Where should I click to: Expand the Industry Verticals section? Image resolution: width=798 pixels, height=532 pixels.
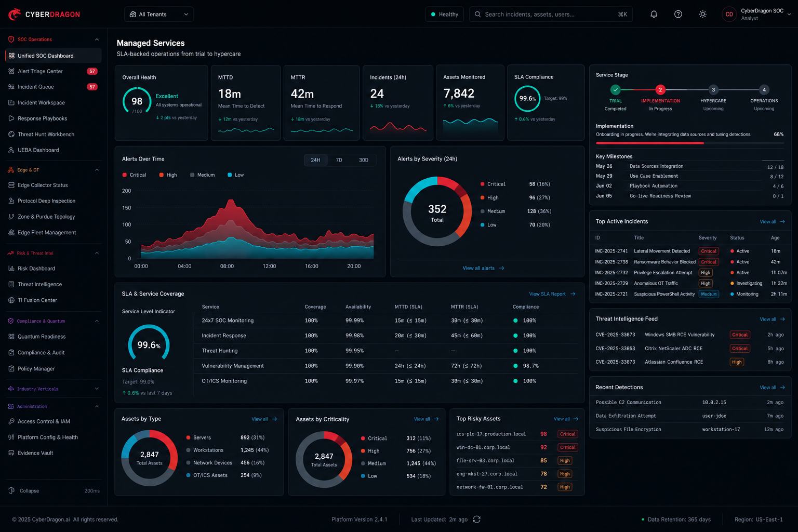[97, 389]
